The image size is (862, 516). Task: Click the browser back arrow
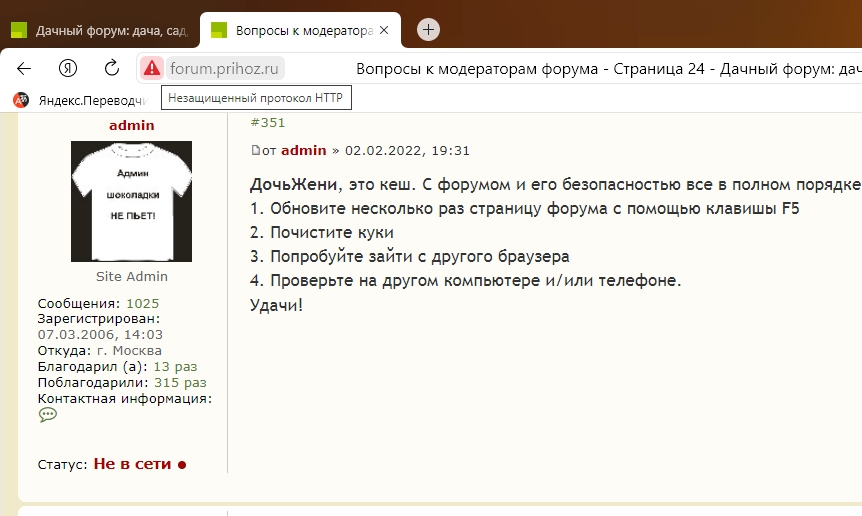[x=25, y=68]
